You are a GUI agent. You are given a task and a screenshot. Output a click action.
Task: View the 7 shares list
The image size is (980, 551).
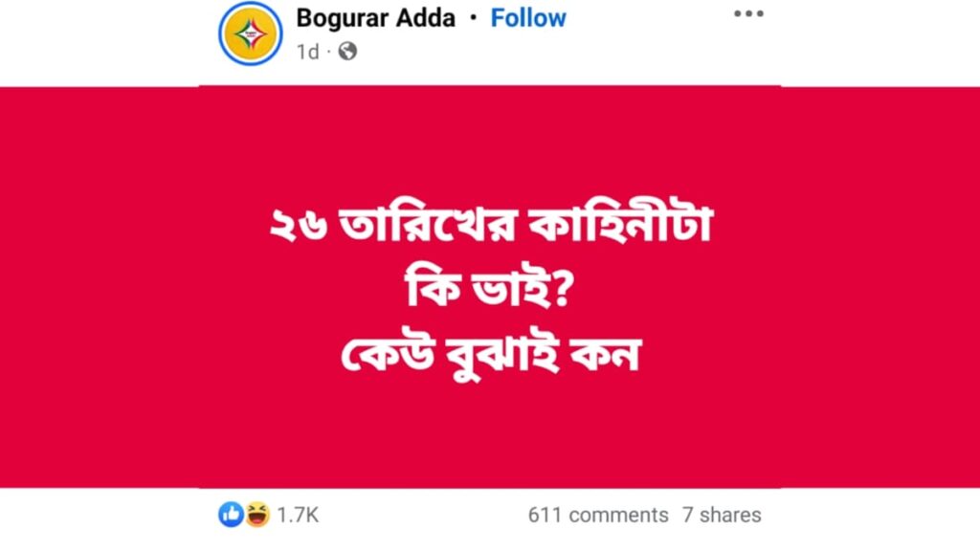[x=722, y=516]
